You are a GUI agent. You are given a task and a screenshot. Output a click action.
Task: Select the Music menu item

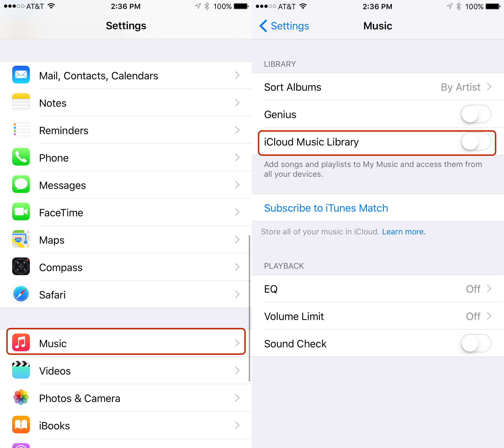tap(125, 344)
